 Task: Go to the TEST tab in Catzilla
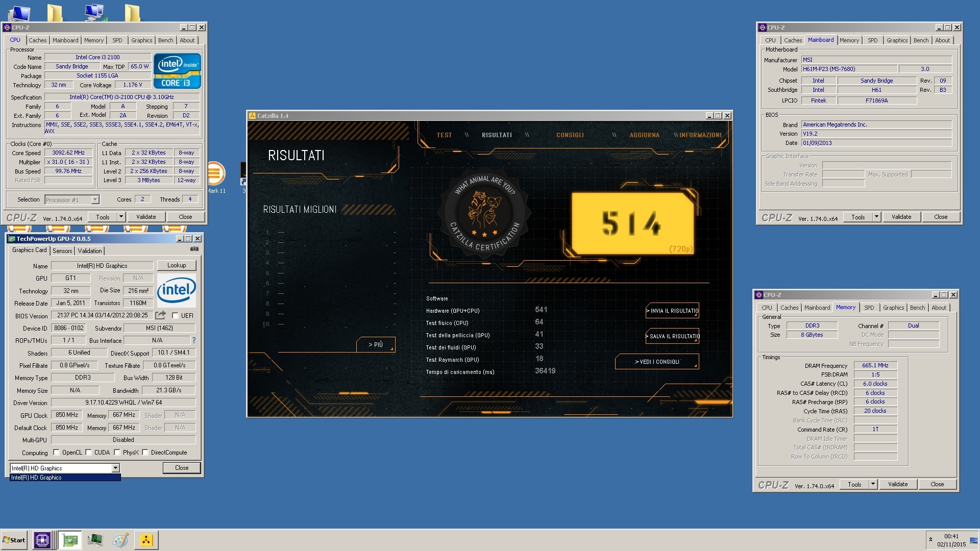click(x=444, y=135)
